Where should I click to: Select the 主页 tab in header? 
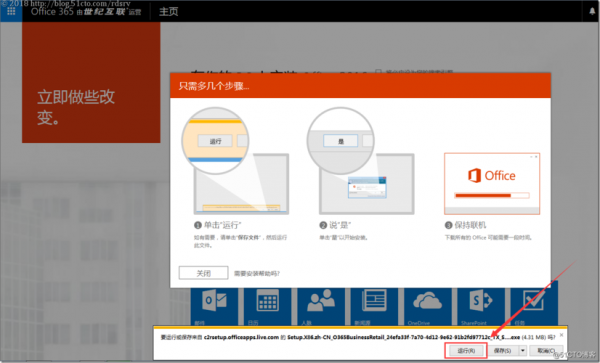pos(168,11)
